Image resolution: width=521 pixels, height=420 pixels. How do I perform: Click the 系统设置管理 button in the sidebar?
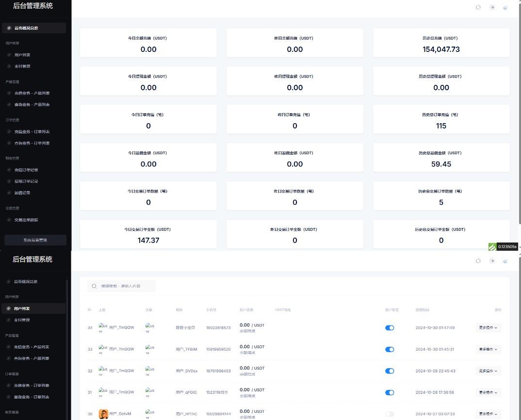[35, 240]
